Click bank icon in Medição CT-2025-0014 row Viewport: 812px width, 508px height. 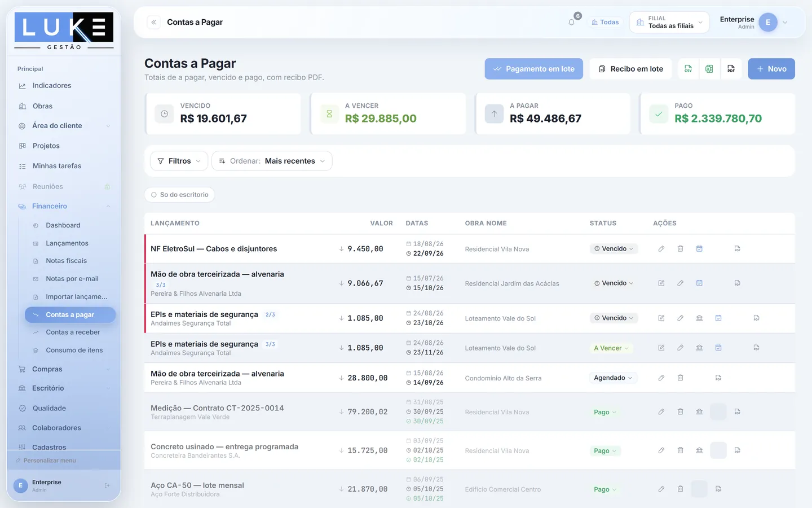(699, 412)
